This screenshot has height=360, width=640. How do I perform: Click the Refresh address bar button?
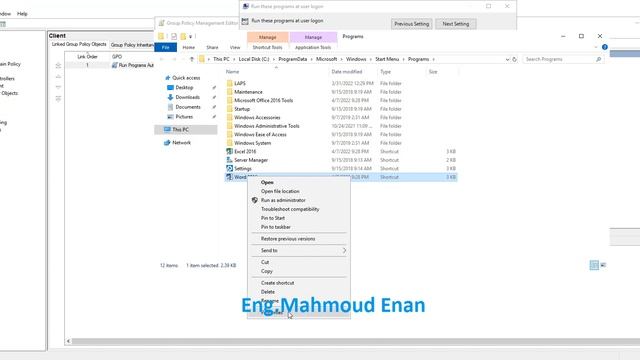point(514,59)
